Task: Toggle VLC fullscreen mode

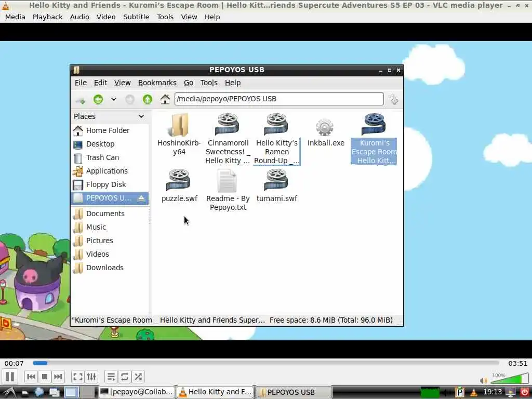Action: 78,377
